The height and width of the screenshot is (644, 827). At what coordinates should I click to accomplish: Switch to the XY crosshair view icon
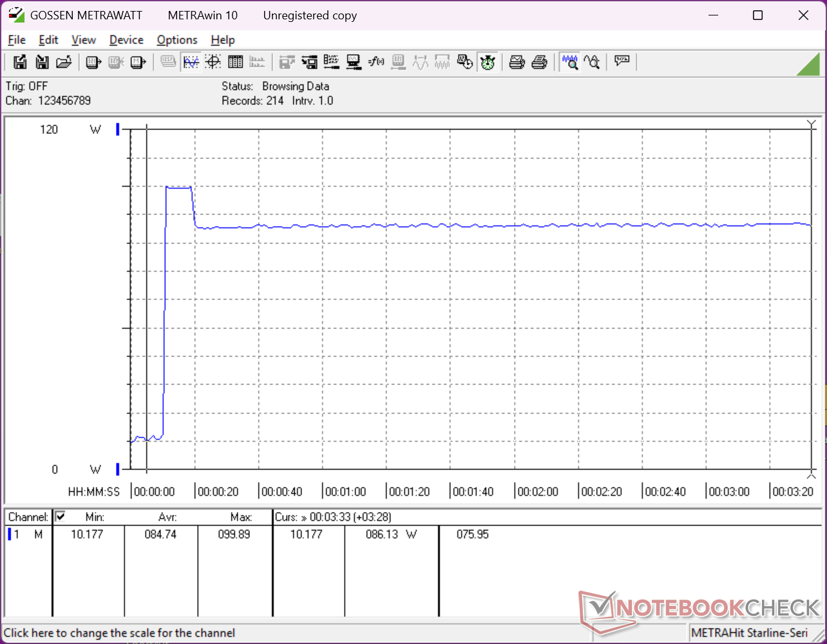[x=213, y=62]
